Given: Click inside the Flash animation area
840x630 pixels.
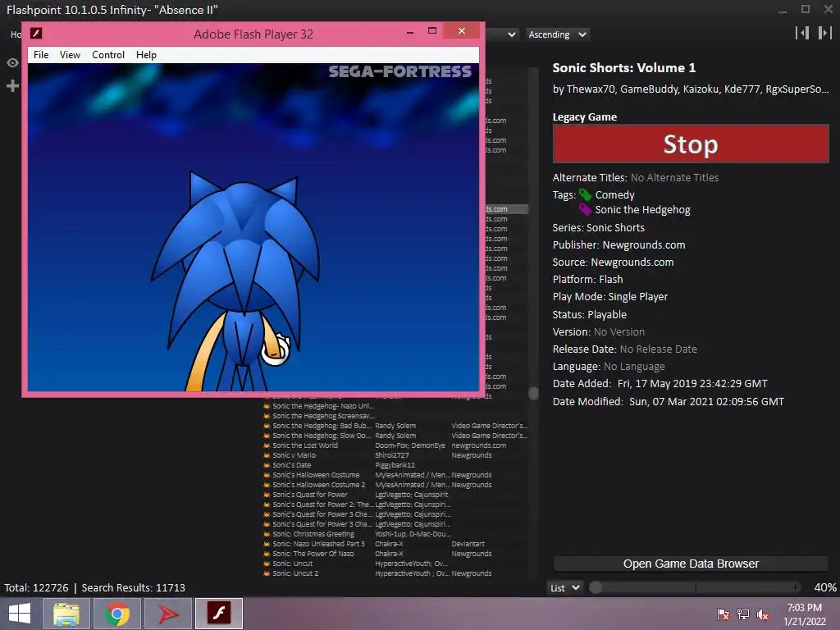Looking at the screenshot, I should pos(253,227).
